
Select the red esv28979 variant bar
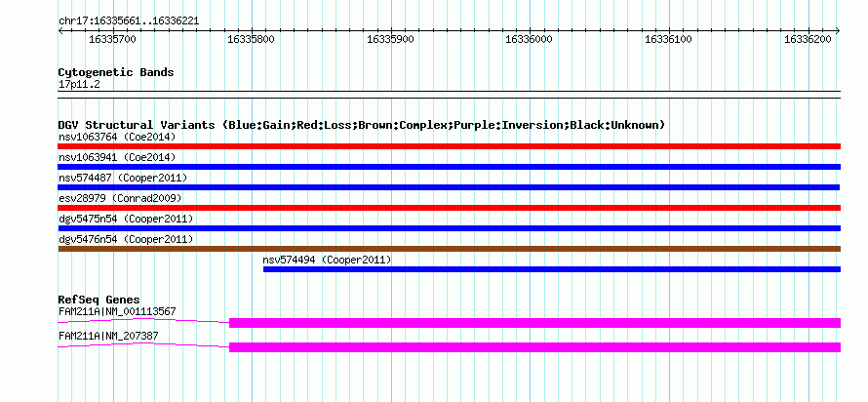449,208
